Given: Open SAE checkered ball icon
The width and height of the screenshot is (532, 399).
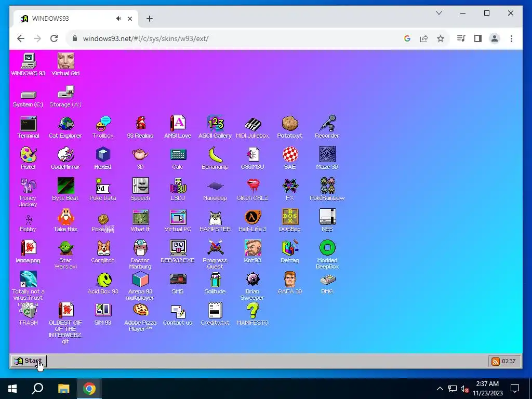Looking at the screenshot, I should (290, 155).
